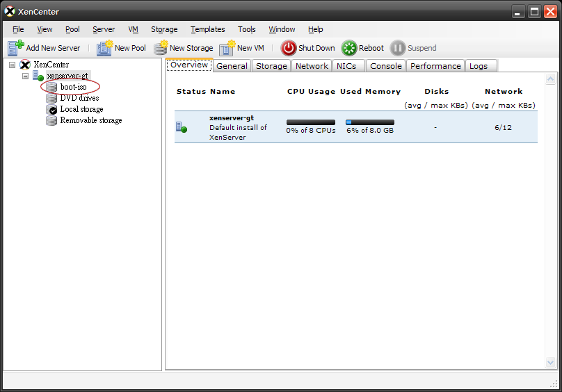Open the Templates menu
This screenshot has width=562, height=392.
[207, 29]
